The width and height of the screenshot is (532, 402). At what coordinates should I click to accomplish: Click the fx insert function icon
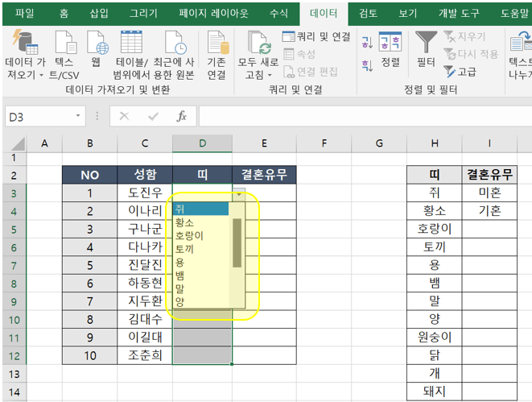(182, 117)
